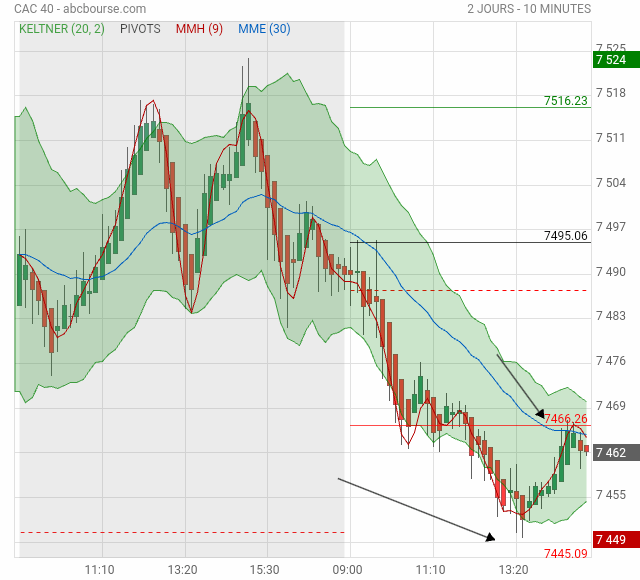
Task: Click the green 7 524 high price tag
Action: [x=616, y=60]
